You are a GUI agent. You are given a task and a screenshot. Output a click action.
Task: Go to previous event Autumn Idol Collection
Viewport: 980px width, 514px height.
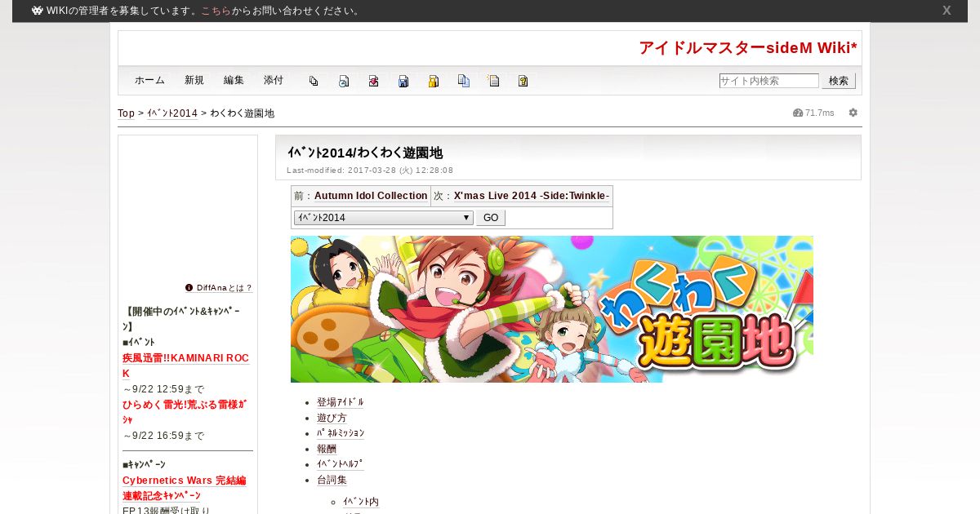coord(371,196)
